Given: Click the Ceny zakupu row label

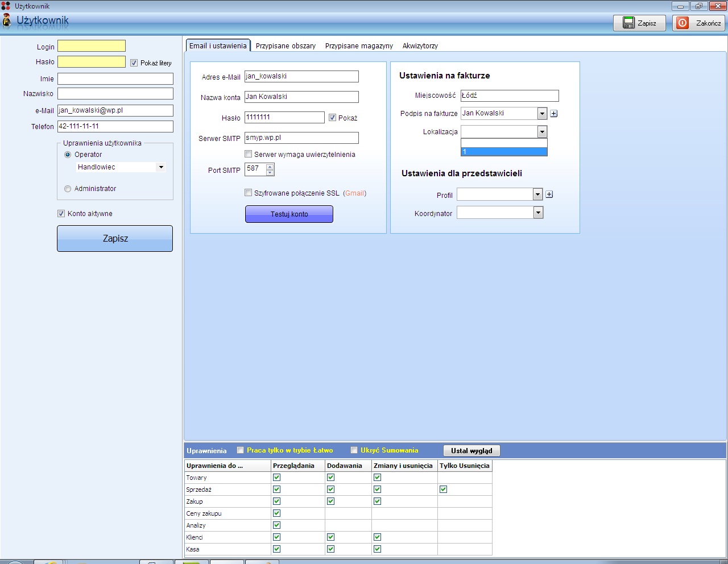Looking at the screenshot, I should [x=204, y=513].
